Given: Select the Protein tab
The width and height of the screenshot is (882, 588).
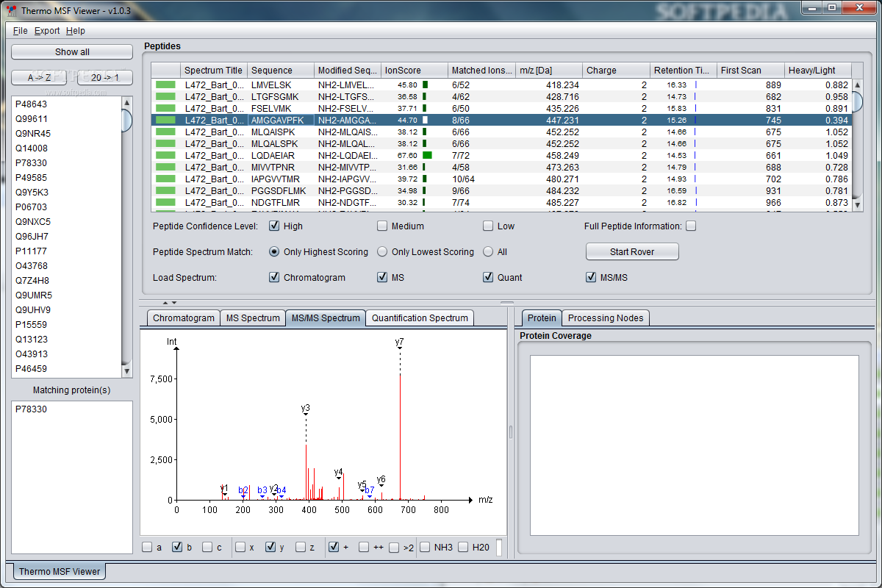Looking at the screenshot, I should [x=542, y=318].
